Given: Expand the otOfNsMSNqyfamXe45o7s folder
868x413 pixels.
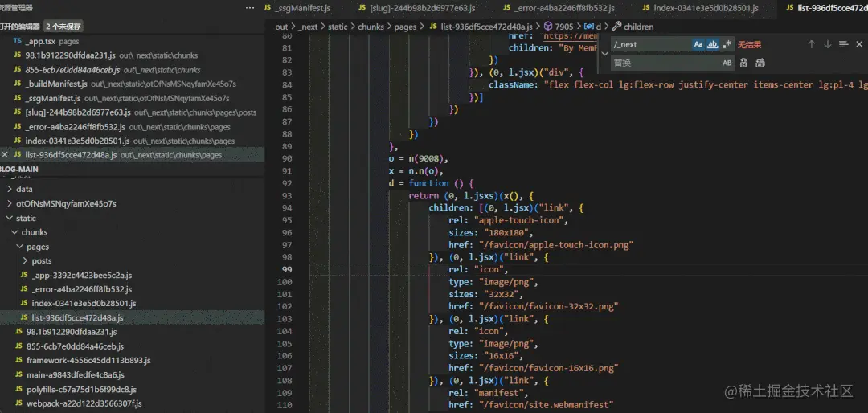Looking at the screenshot, I should click(66, 204).
